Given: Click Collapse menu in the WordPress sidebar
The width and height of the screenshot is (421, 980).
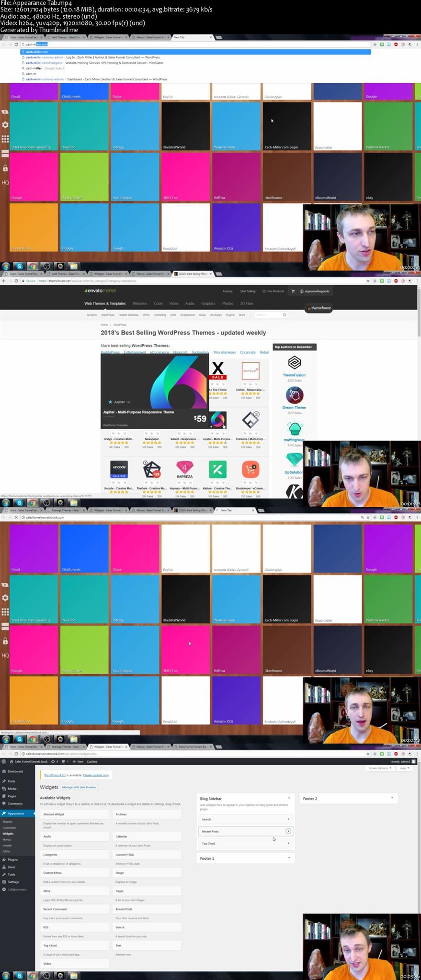Looking at the screenshot, I should 16,890.
